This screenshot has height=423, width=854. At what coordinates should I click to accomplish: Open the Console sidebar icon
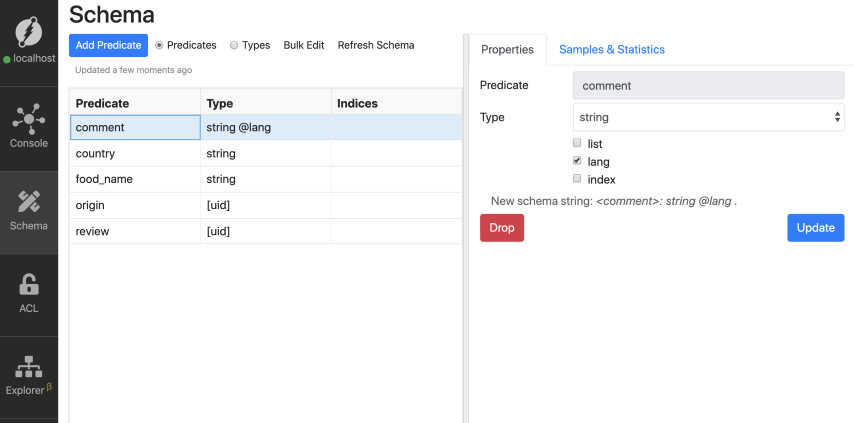point(29,118)
